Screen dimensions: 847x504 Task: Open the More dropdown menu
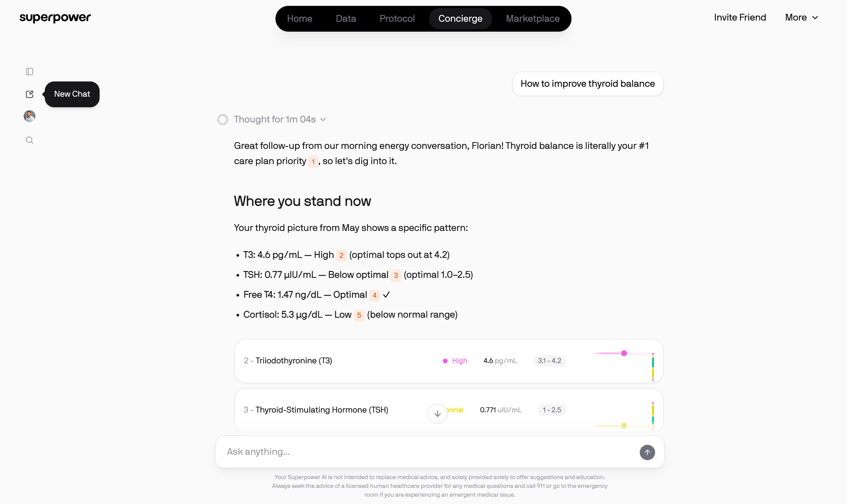tap(801, 18)
